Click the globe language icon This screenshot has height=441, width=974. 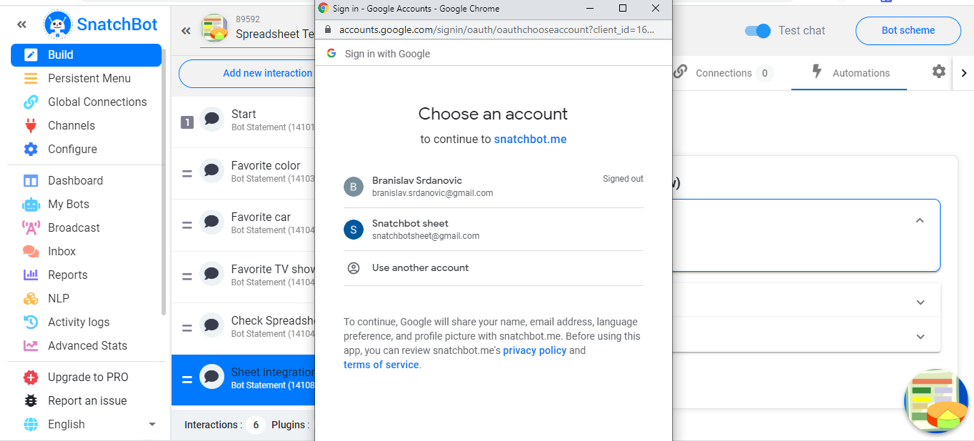[30, 424]
